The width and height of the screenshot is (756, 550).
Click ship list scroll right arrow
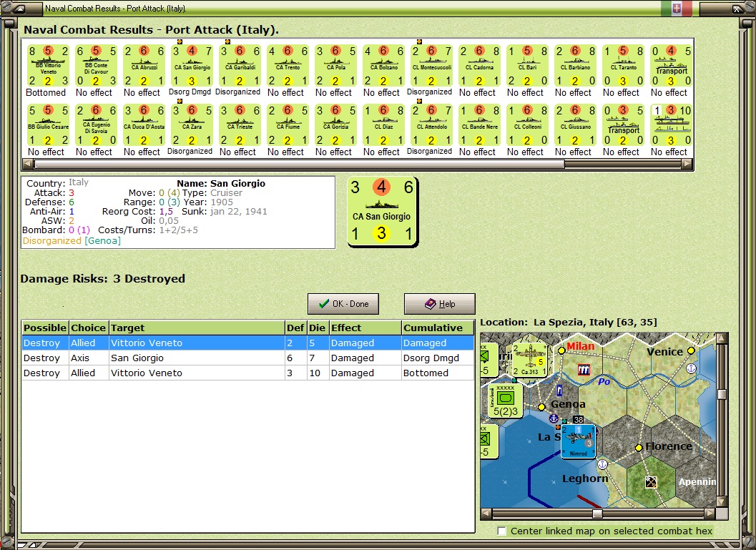coord(687,164)
